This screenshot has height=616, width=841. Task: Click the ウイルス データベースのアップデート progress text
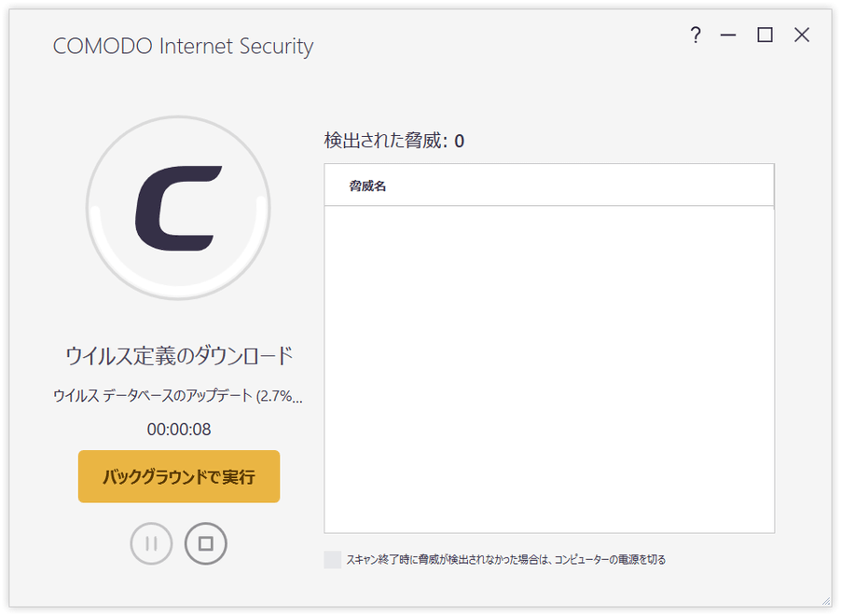pos(178,396)
